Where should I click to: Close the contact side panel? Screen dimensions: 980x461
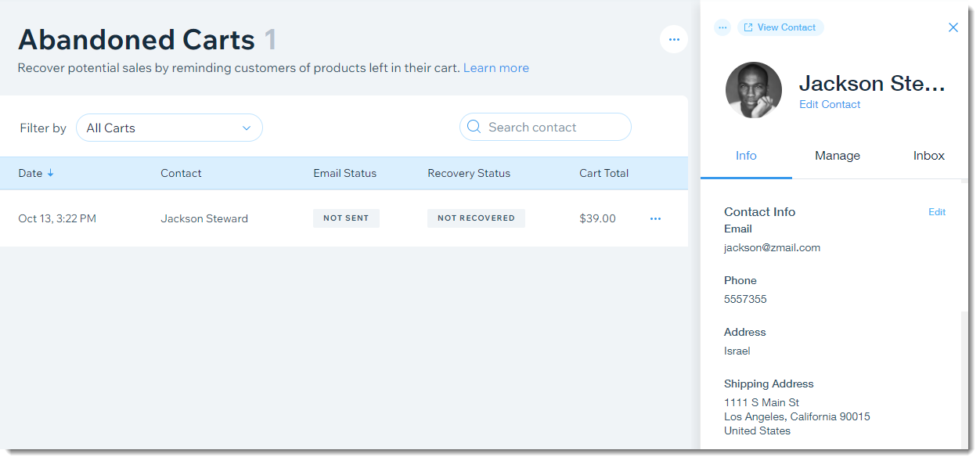point(953,27)
